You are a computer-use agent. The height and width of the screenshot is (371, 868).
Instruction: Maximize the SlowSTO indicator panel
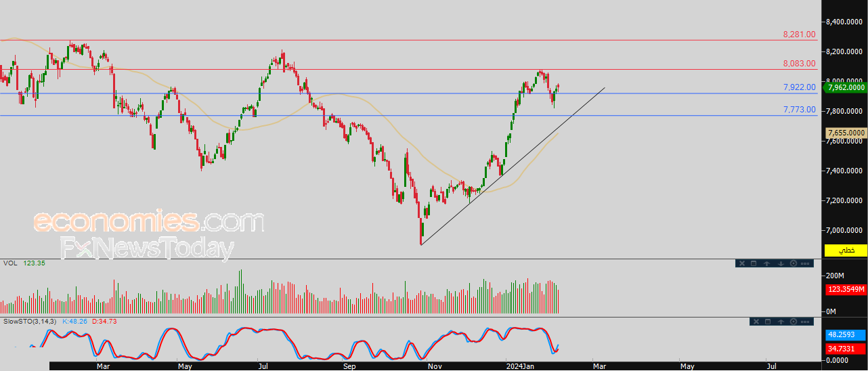pyautogui.click(x=768, y=322)
